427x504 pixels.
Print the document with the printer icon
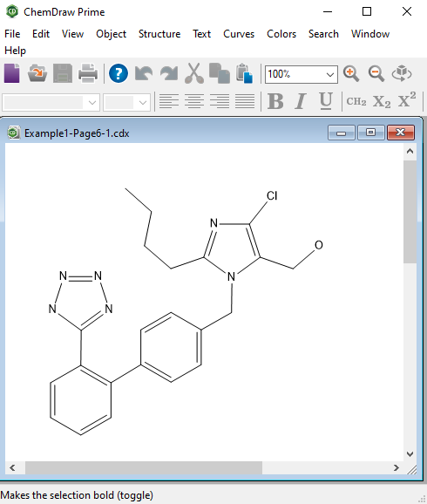(88, 73)
